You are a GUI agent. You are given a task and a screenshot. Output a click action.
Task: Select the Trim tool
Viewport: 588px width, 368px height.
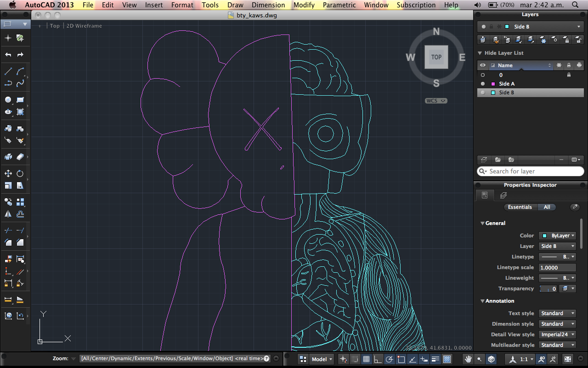pyautogui.click(x=8, y=230)
